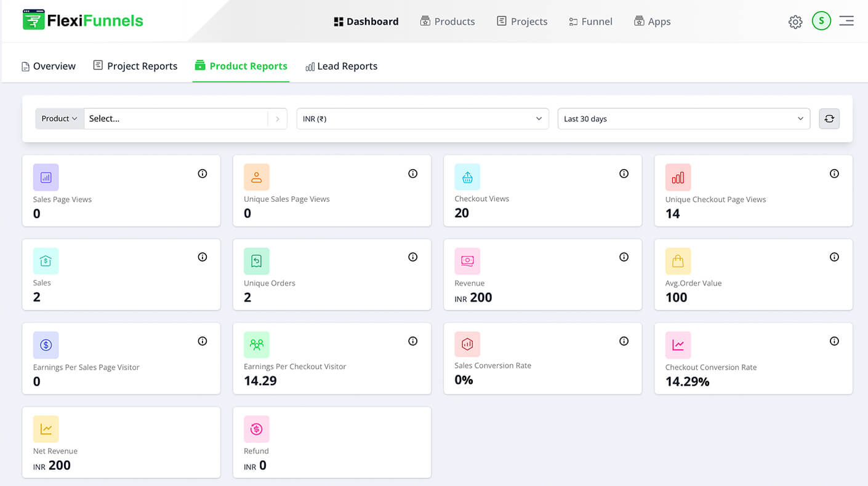Viewport: 868px width, 486px height.
Task: Open the settings gear icon
Action: click(795, 22)
